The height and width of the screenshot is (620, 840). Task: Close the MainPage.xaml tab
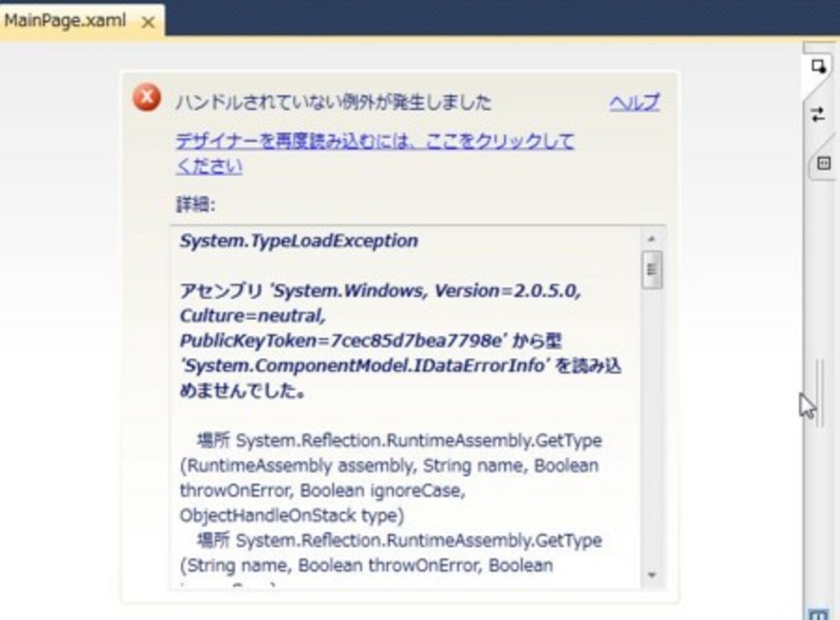(148, 23)
